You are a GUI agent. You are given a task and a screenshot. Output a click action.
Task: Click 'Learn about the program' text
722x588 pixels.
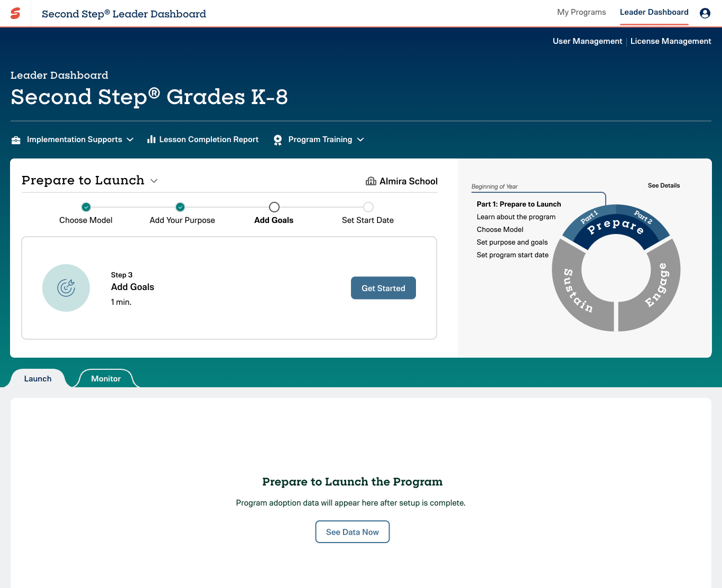click(516, 217)
